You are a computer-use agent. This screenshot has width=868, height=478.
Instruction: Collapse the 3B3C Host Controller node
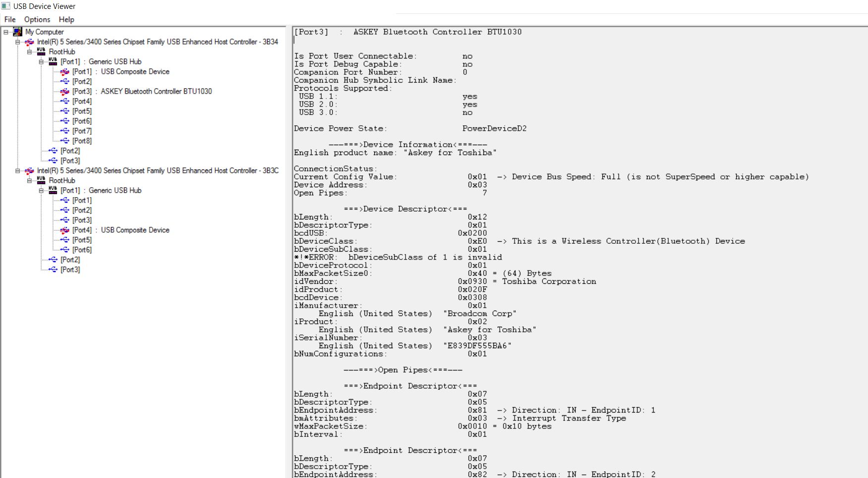[18, 170]
